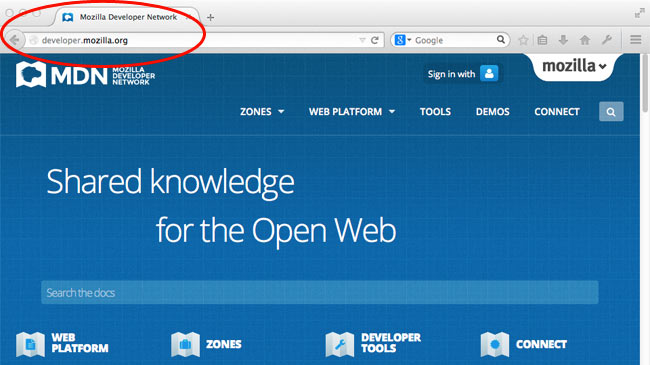Click the browser back arrow button
Screen dimensions: 650x365
tap(14, 40)
